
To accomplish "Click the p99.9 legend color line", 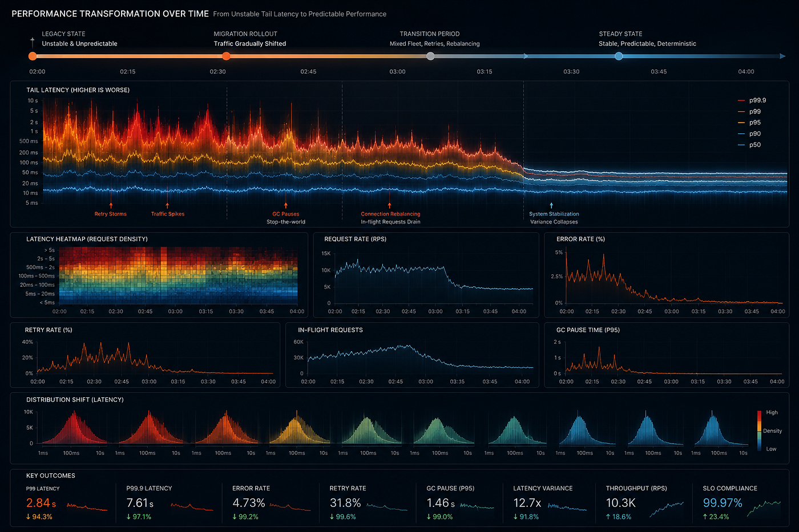I will coord(741,100).
